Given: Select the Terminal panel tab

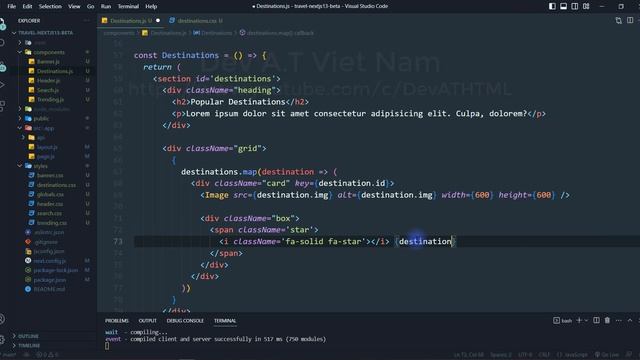Looking at the screenshot, I should point(225,320).
